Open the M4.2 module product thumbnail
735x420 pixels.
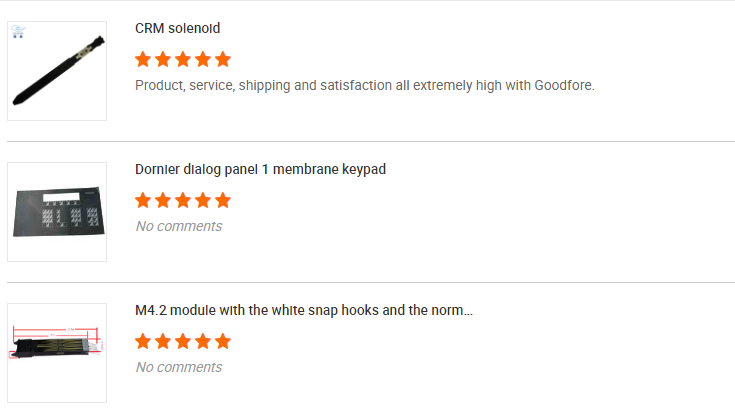pyautogui.click(x=57, y=353)
